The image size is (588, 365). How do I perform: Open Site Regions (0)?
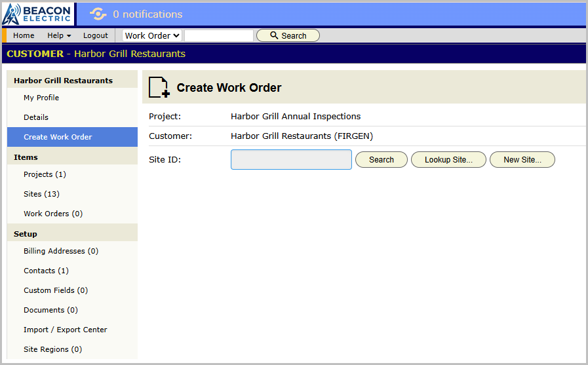click(72, 349)
